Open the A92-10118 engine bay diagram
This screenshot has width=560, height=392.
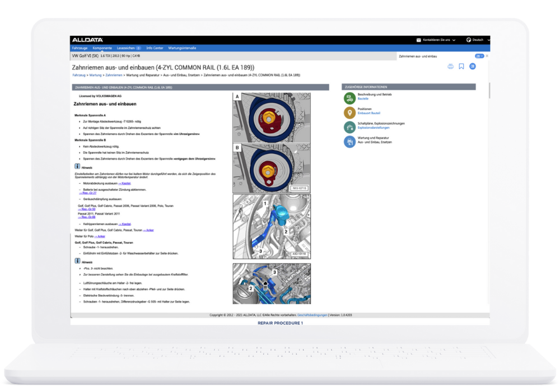272,227
